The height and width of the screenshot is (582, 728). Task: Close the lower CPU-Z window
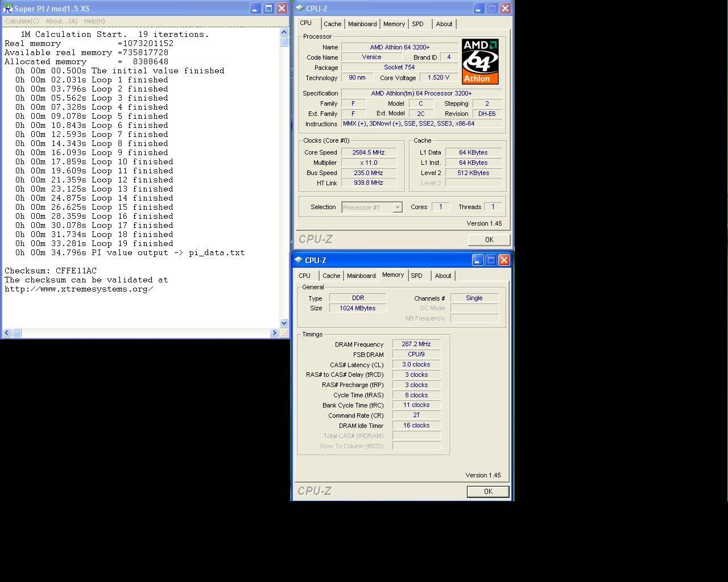click(x=504, y=260)
